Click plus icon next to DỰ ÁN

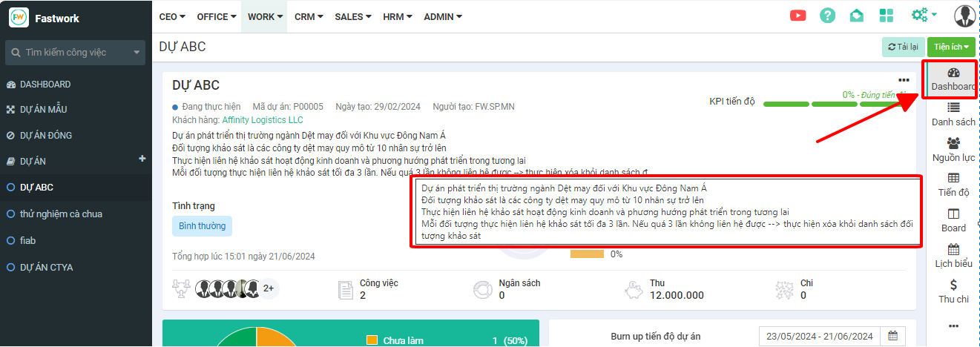pos(142,159)
